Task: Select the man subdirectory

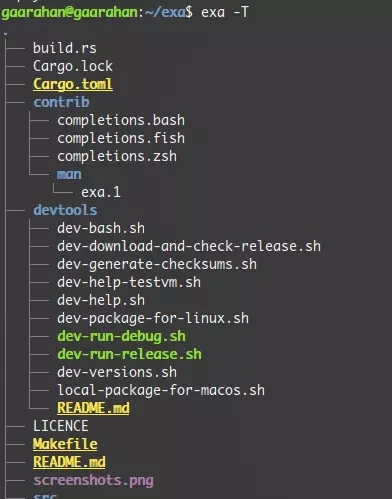Action: pos(69,174)
